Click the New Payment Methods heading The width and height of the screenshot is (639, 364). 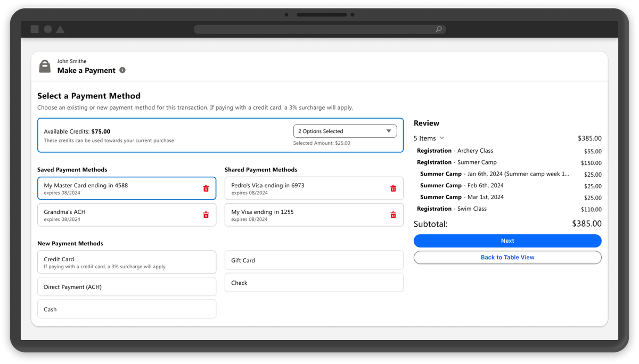(x=70, y=244)
